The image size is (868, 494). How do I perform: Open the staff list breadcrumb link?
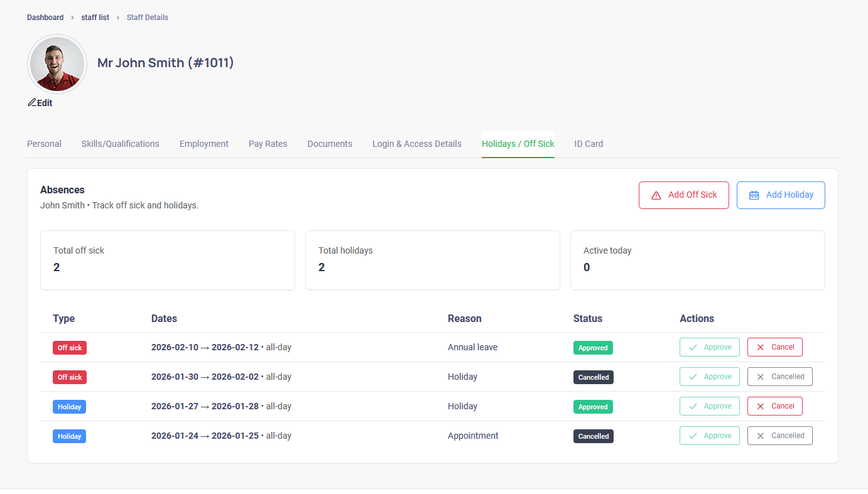(x=95, y=17)
